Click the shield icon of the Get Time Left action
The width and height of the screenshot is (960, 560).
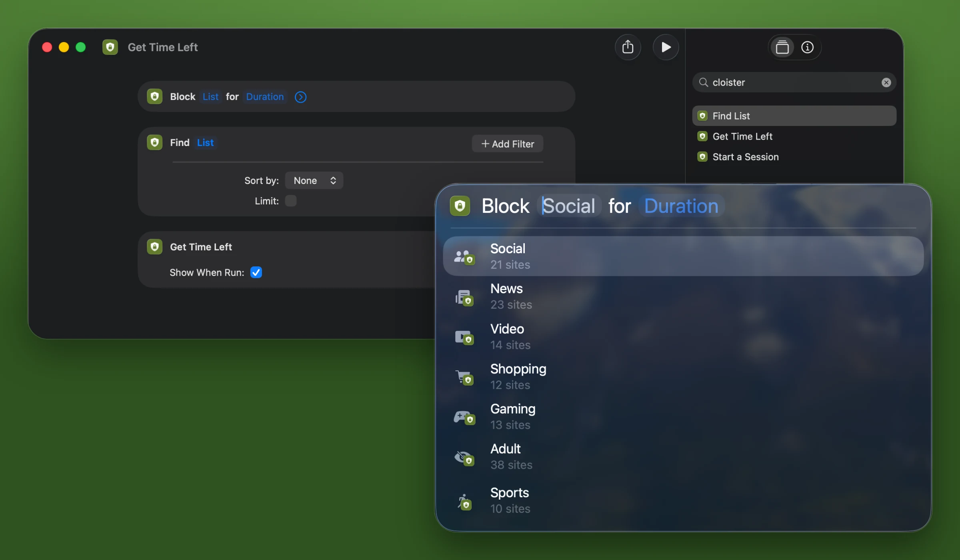[x=155, y=247]
